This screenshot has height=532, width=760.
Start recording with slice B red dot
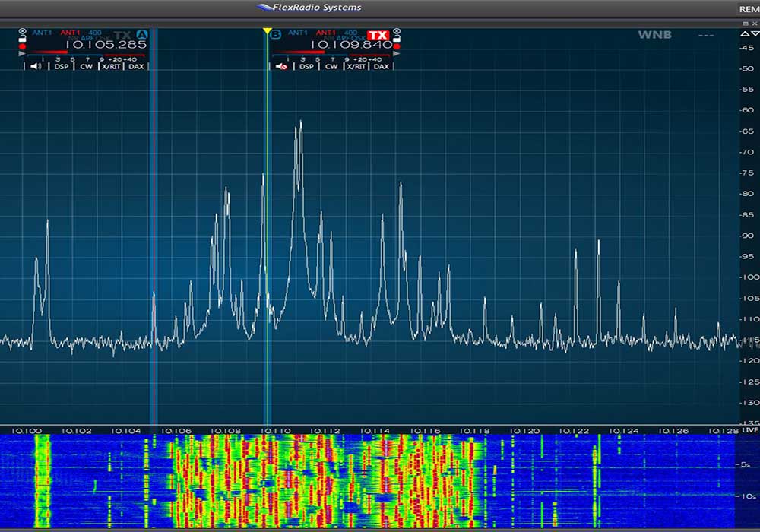pos(397,46)
